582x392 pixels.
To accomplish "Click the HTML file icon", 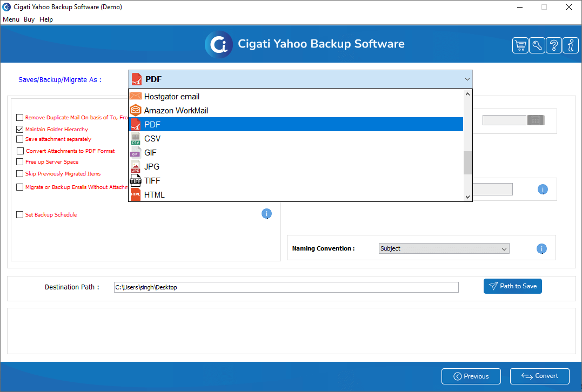I will [x=136, y=194].
